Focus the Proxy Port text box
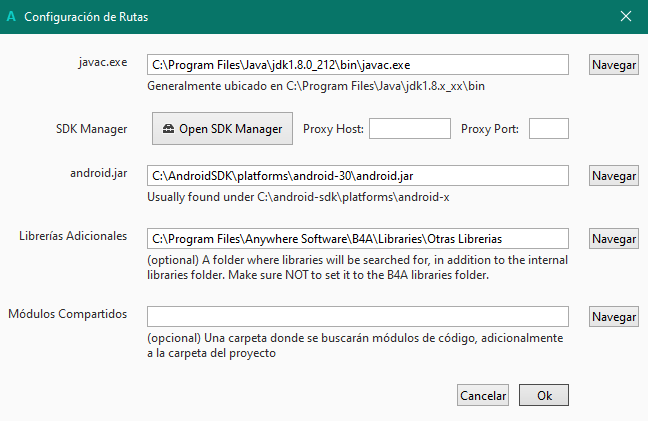The width and height of the screenshot is (648, 421). click(548, 129)
